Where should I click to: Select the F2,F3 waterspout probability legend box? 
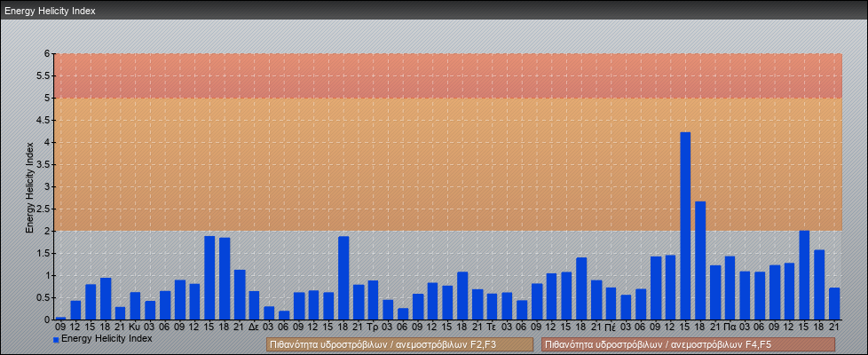click(399, 344)
